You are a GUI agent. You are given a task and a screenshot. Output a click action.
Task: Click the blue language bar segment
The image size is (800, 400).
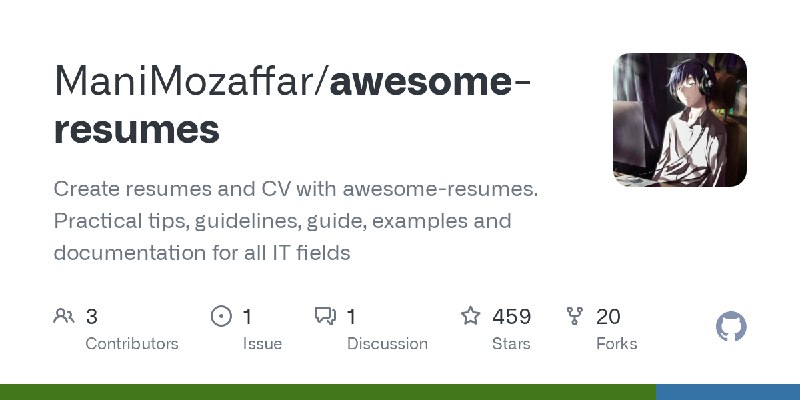click(x=728, y=392)
